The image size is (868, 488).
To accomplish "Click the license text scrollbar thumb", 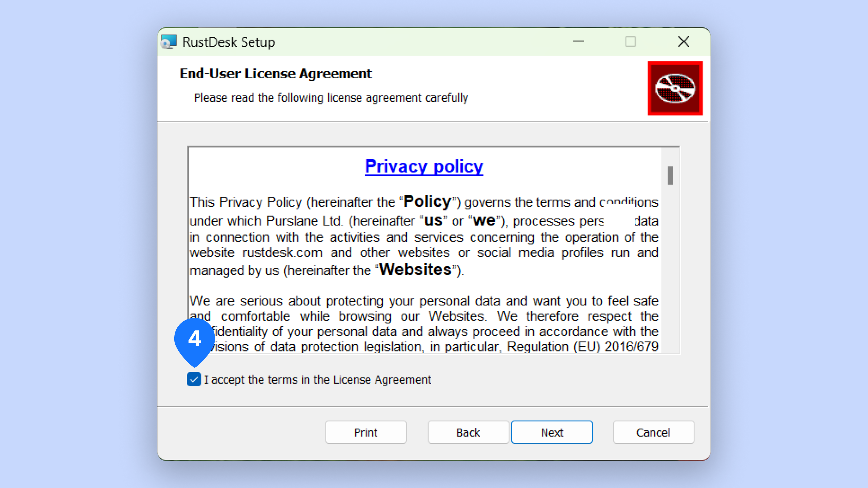I will (x=670, y=176).
